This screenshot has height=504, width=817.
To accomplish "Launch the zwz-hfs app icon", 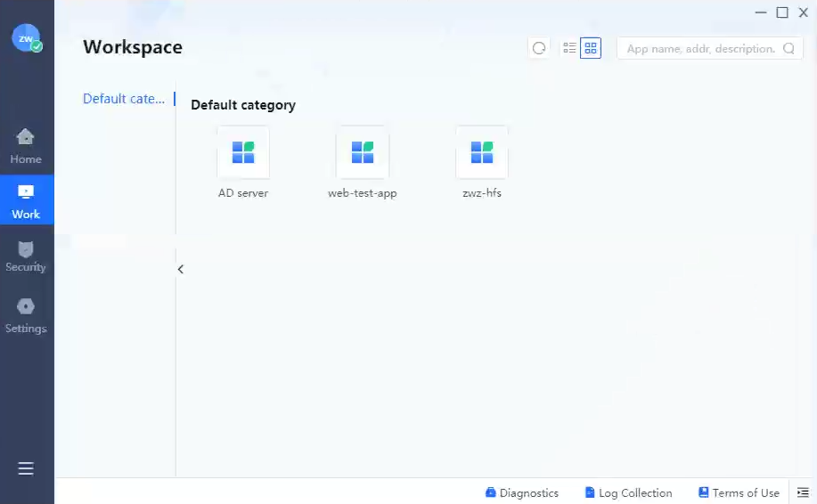I will pos(482,152).
